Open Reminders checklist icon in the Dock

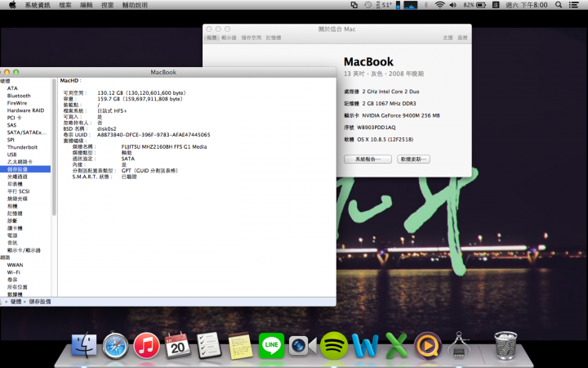pos(209,345)
